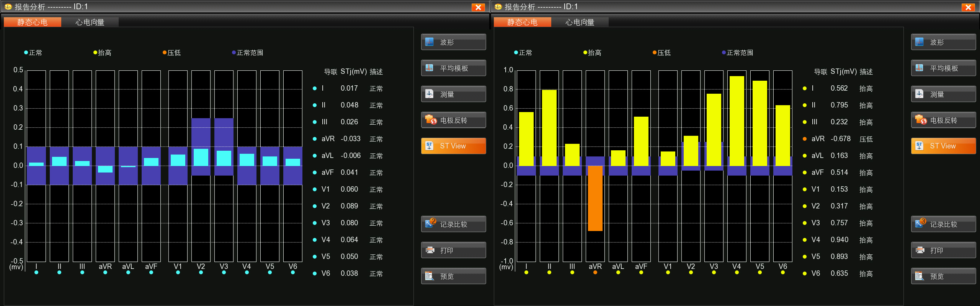Click the 波形 waveform icon in left window
Screen dimensions: 980x306
click(430, 42)
